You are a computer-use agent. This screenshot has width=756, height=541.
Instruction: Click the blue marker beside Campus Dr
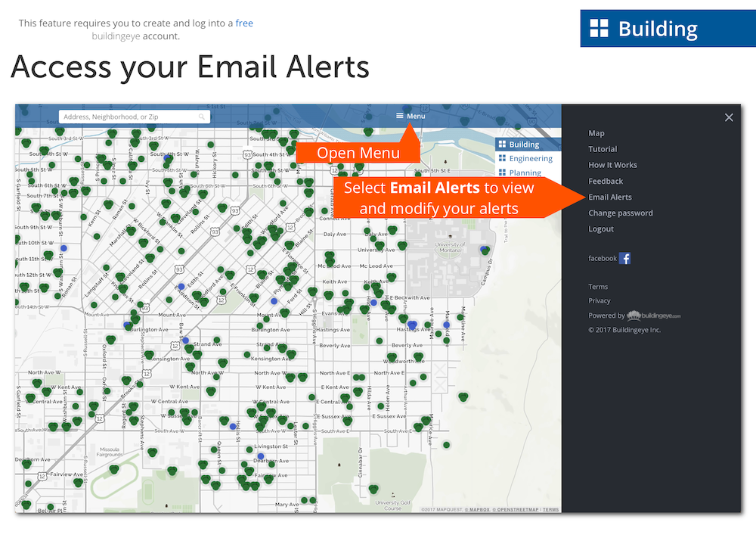click(483, 250)
